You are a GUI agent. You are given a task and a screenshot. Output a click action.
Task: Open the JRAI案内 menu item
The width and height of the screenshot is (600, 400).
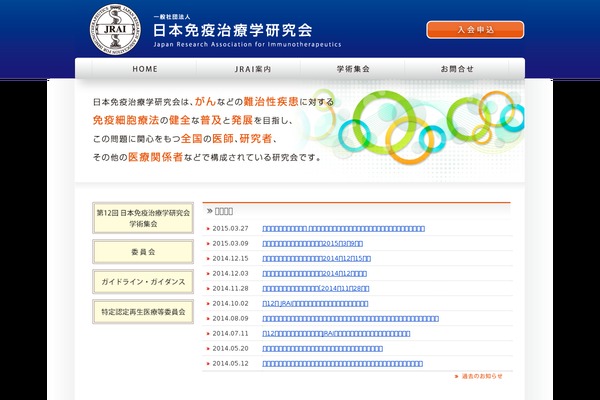tap(253, 69)
